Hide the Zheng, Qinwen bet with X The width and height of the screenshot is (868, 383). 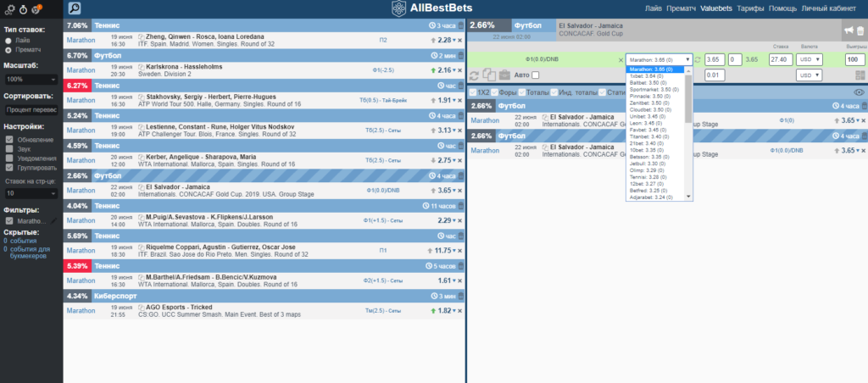pos(460,41)
